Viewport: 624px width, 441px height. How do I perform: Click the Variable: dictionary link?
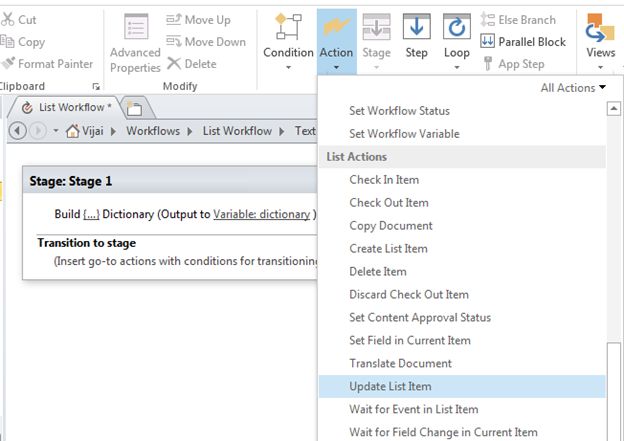(x=261, y=215)
